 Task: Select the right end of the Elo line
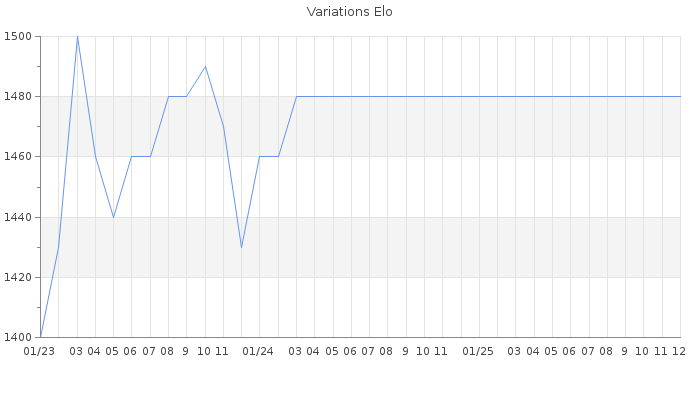(680, 97)
